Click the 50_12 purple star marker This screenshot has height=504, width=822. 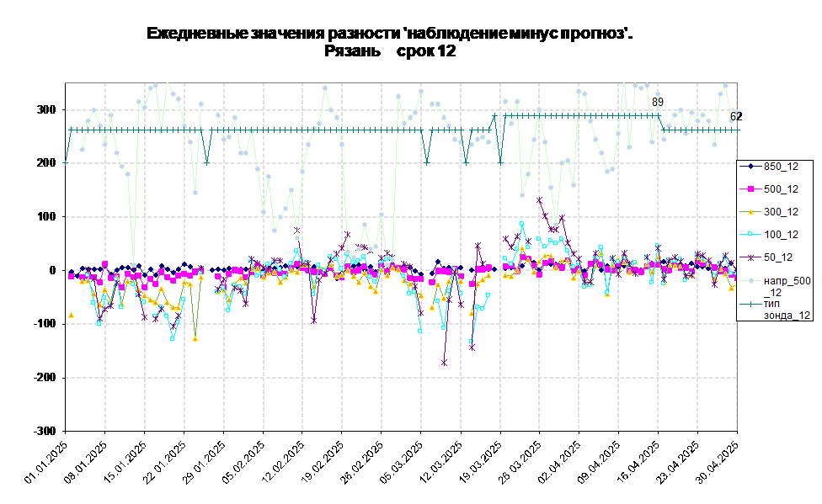point(750,257)
